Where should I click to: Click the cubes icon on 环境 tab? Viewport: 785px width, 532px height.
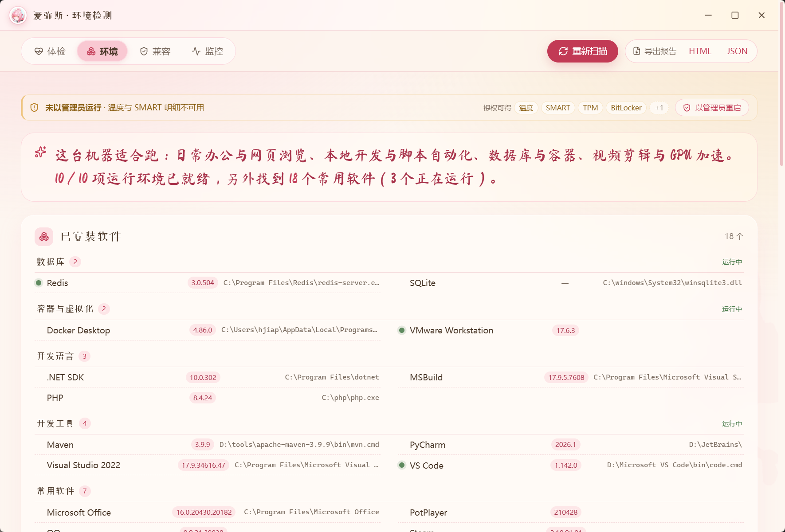click(91, 51)
